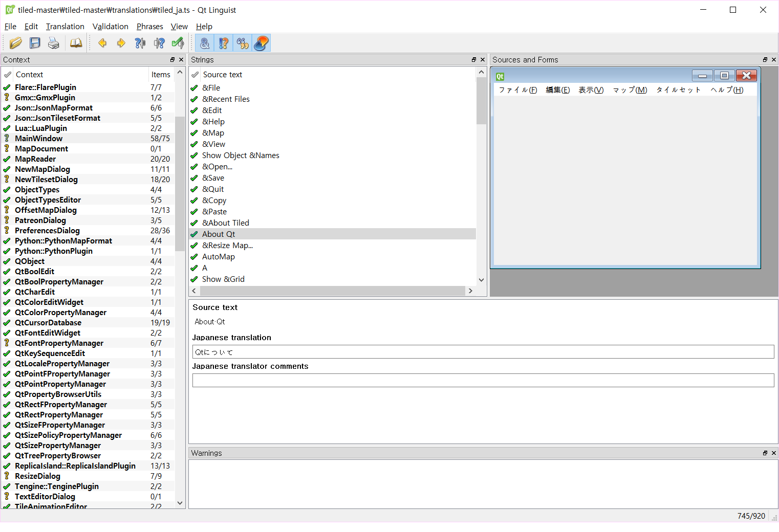
Task: Maximize the form preview sub-window
Action: [724, 76]
